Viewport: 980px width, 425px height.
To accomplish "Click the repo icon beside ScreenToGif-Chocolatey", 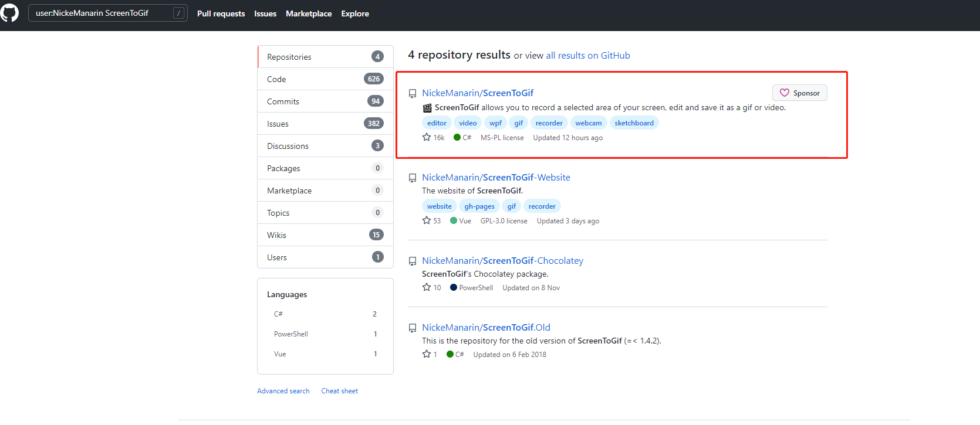I will (413, 261).
